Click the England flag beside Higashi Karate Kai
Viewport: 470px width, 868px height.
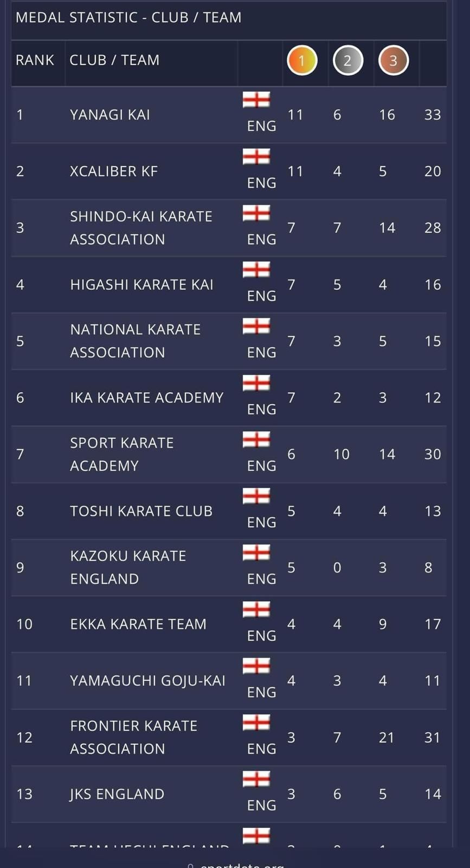[x=256, y=270]
